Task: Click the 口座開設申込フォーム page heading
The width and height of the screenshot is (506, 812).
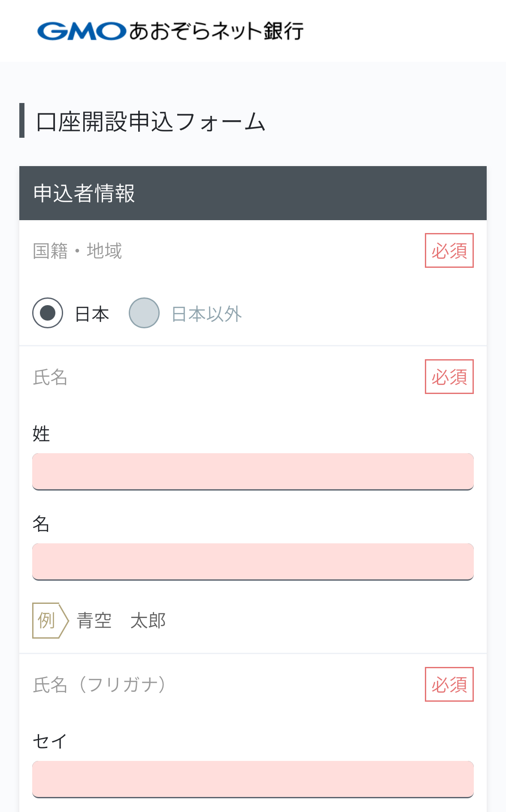Action: pos(151,121)
